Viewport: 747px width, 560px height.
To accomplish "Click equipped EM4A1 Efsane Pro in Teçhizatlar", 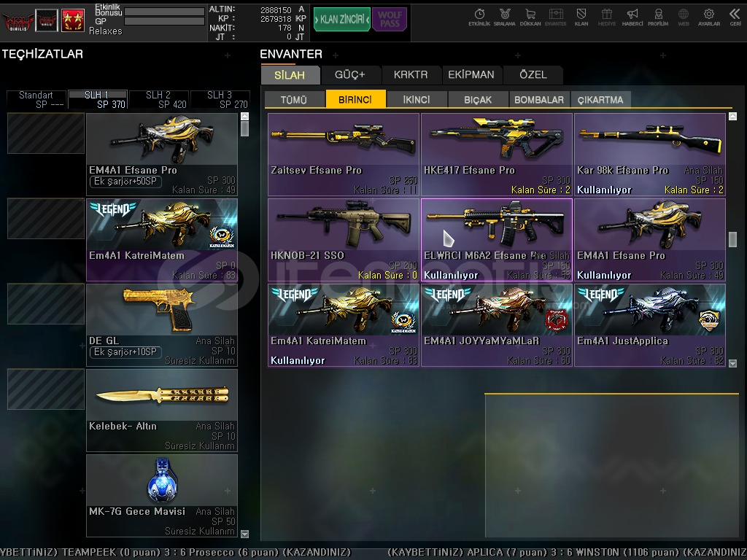I will pyautogui.click(x=161, y=155).
